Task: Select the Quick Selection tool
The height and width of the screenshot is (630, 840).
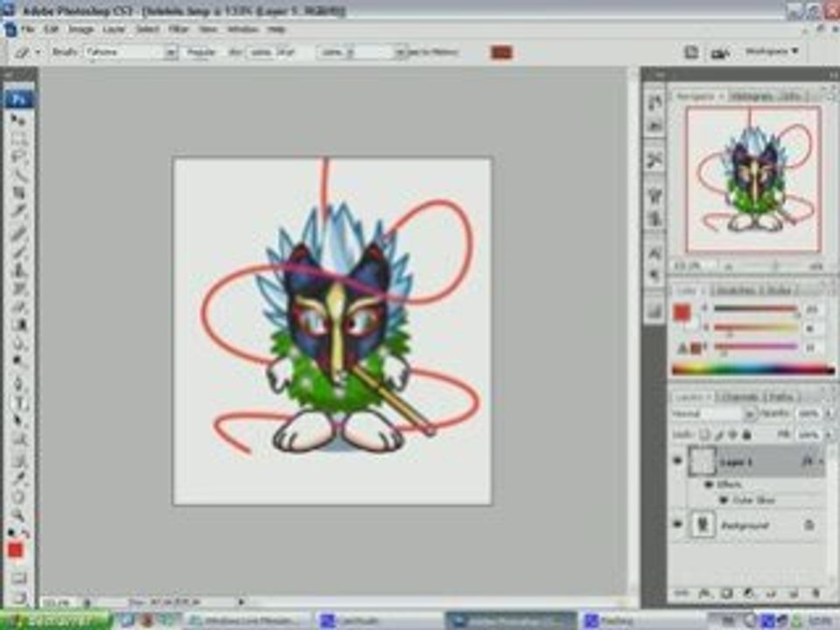Action: coord(18,174)
